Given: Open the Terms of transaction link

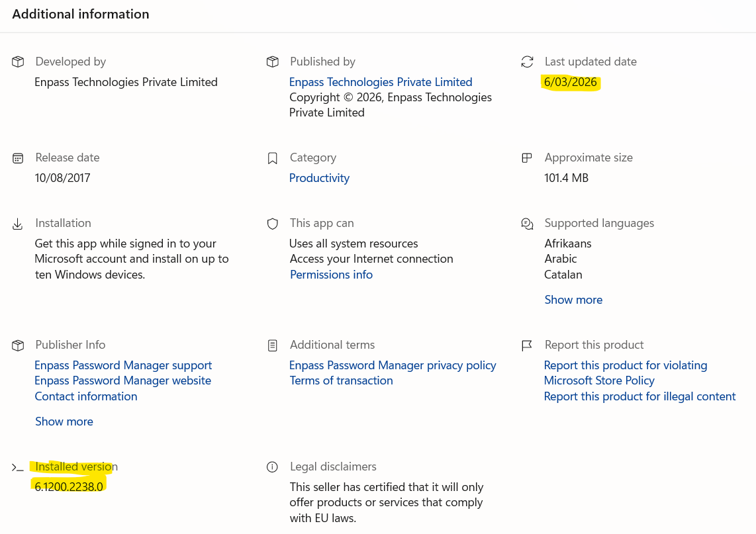Looking at the screenshot, I should click(x=341, y=380).
